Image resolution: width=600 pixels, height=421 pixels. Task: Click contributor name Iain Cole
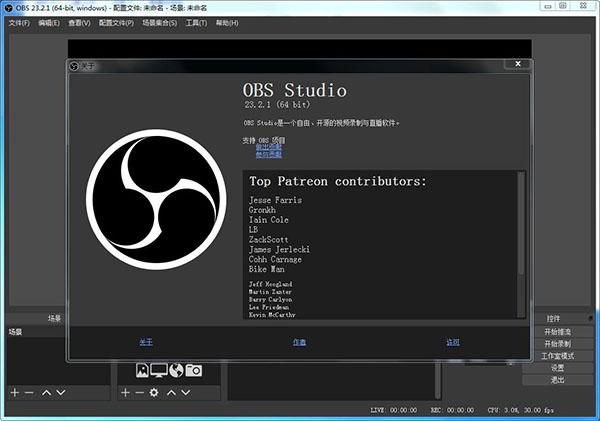[269, 220]
